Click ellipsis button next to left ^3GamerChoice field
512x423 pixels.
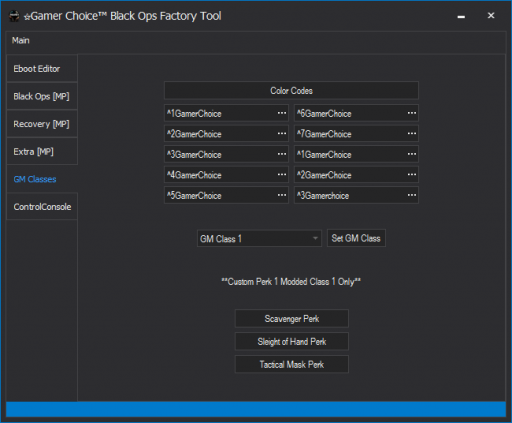tap(282, 154)
